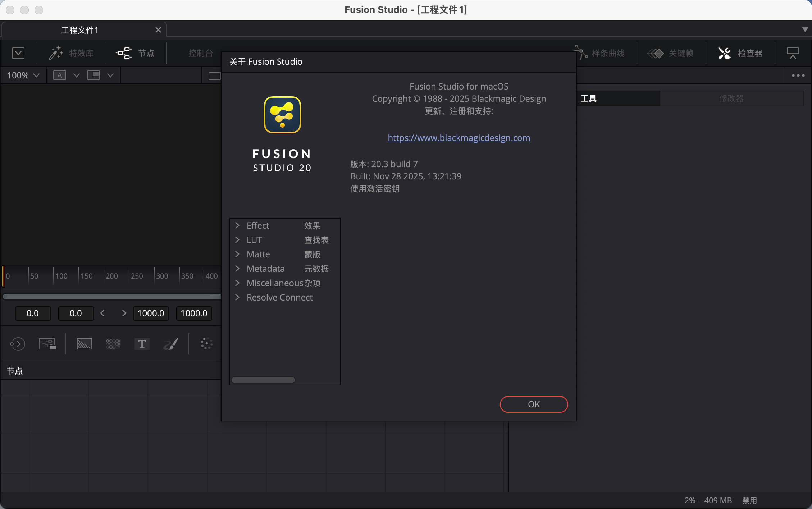The image size is (812, 509).
Task: Toggle the viewer A buffer button
Action: 60,75
